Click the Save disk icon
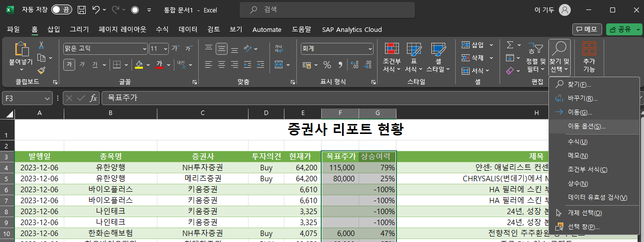This screenshot has width=644, height=242. point(82,9)
